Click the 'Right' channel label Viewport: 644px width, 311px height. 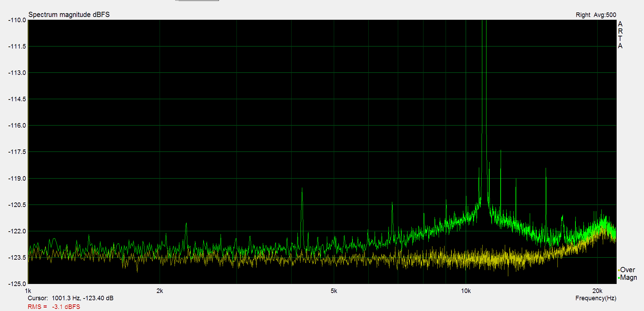click(x=583, y=15)
